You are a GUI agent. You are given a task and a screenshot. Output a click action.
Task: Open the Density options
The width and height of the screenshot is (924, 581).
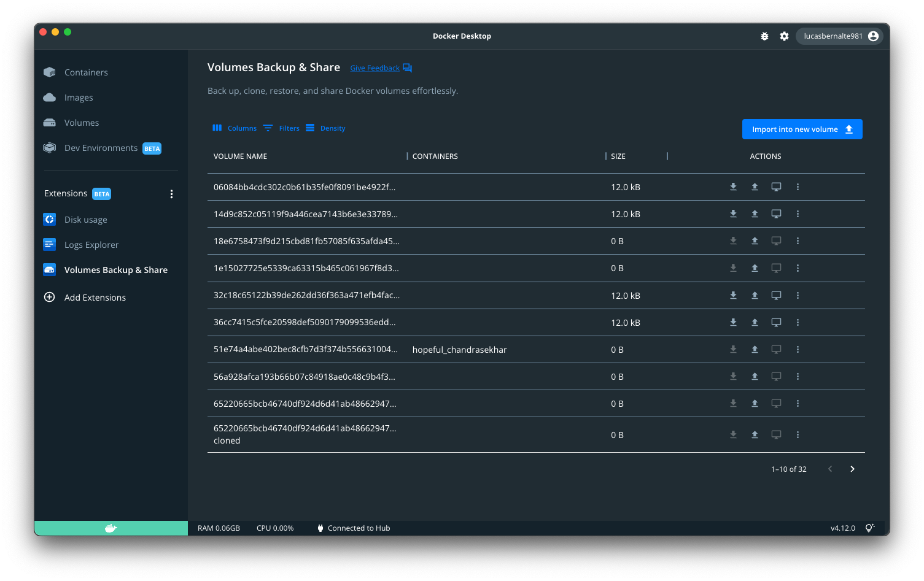click(x=325, y=128)
